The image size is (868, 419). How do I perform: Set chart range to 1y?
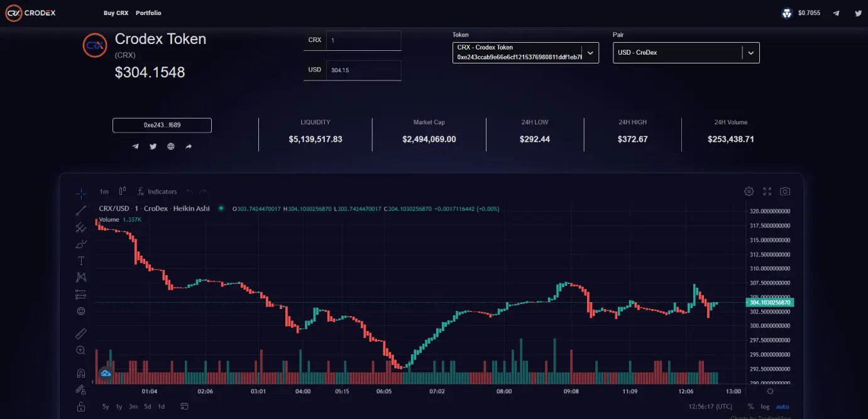pyautogui.click(x=119, y=406)
